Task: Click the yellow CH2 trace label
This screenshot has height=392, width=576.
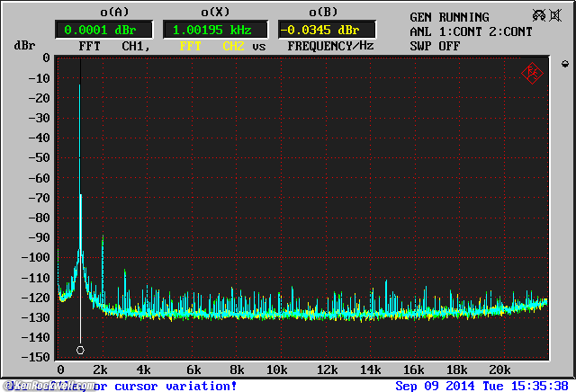Action: click(x=233, y=46)
